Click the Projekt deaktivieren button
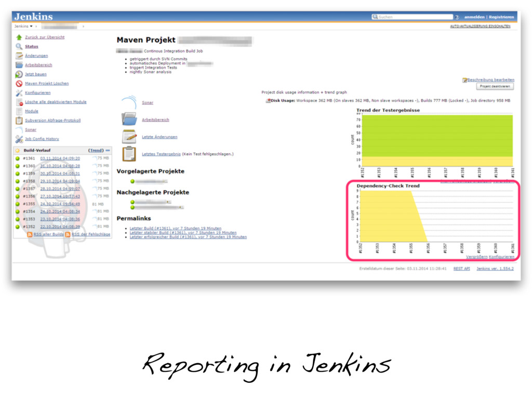 pos(495,86)
